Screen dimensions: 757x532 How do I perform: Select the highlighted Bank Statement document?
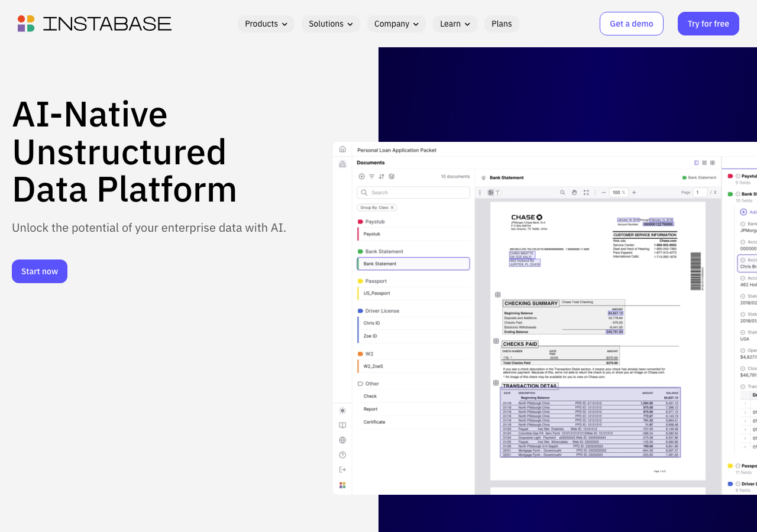point(413,264)
